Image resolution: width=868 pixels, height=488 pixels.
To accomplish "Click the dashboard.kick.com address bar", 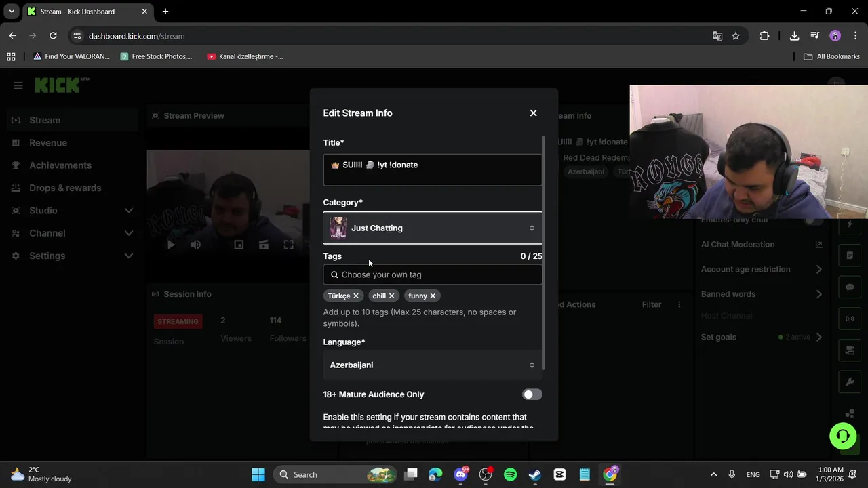I will pos(393,36).
